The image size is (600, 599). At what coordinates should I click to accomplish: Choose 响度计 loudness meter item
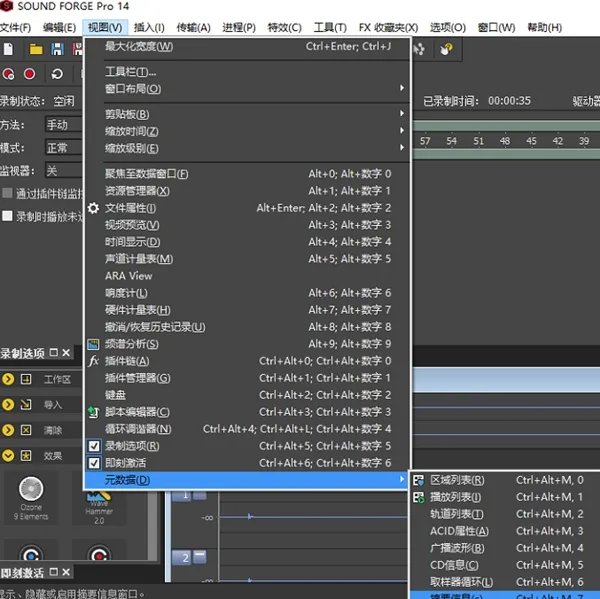pos(247,293)
